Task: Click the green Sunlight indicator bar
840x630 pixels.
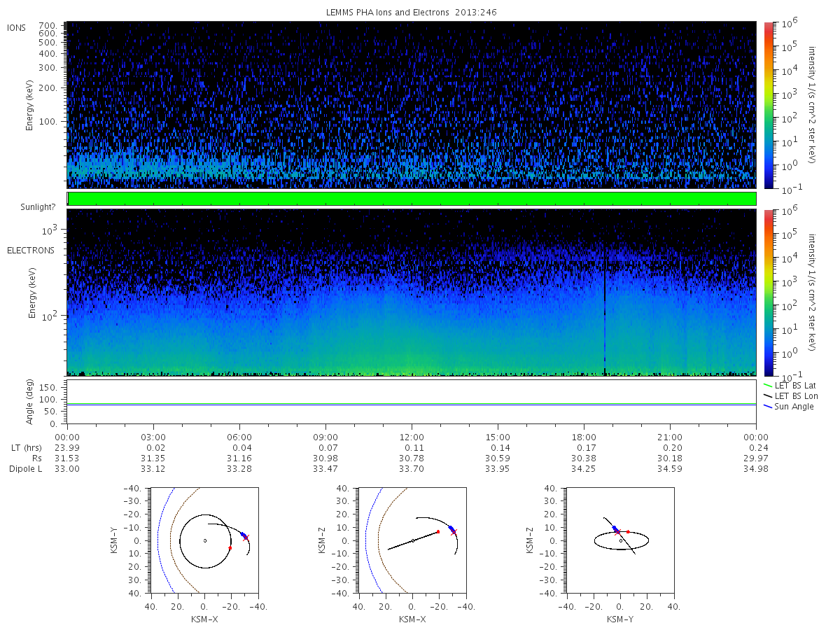Action: pyautogui.click(x=412, y=199)
